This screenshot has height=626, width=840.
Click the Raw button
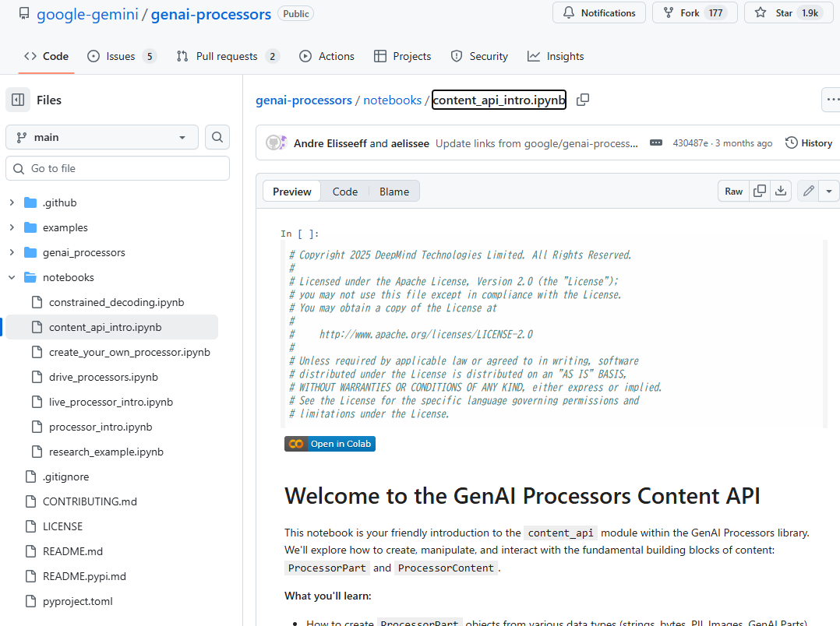click(x=734, y=192)
